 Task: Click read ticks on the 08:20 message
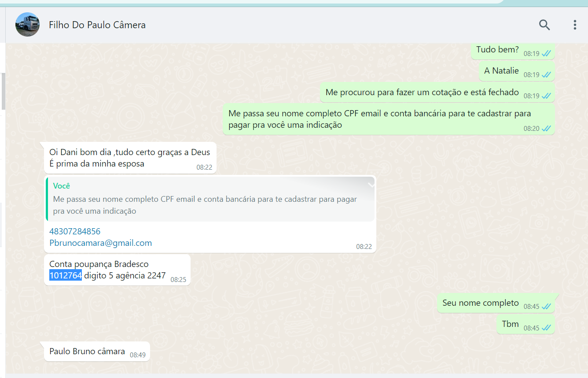coord(546,129)
